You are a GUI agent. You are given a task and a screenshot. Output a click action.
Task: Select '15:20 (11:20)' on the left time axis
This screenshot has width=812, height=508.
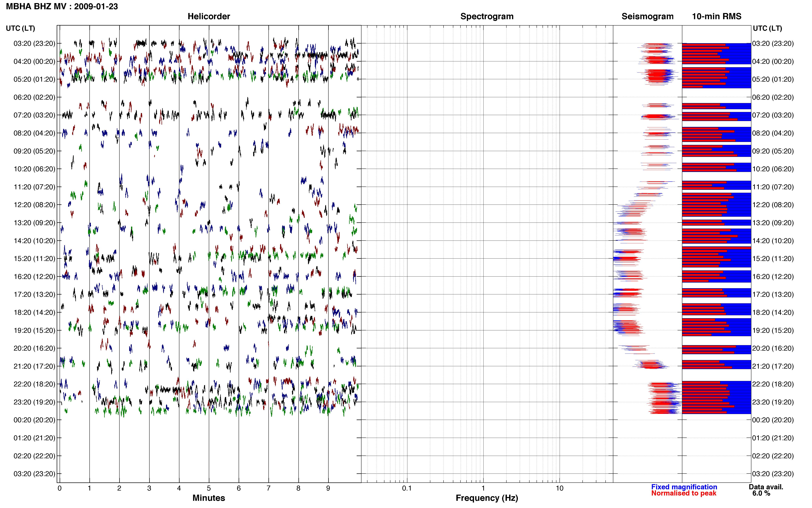tap(34, 259)
